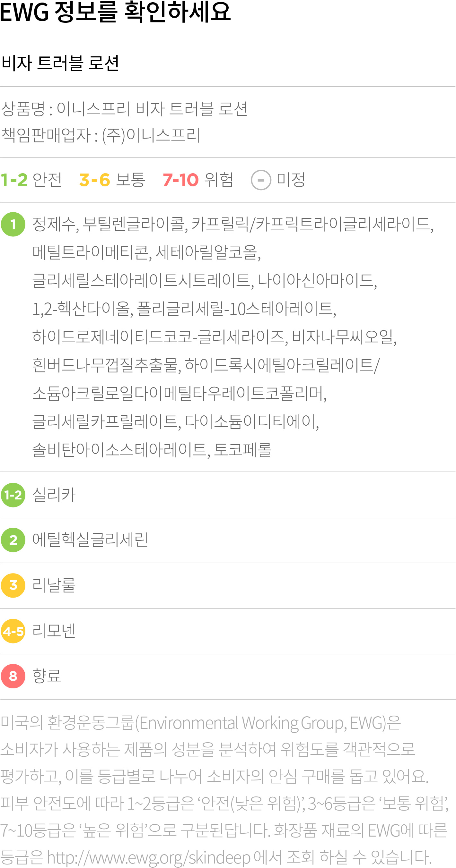Click the green grade 2 badge
456x868 pixels.
point(13,540)
